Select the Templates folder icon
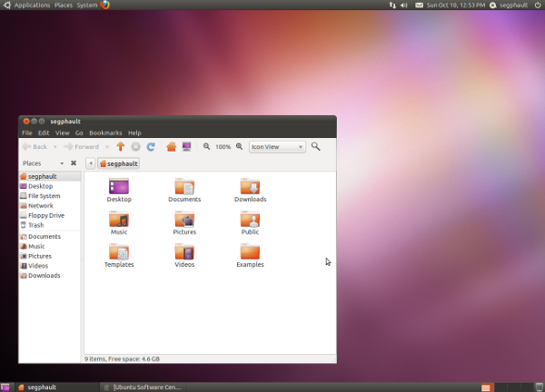The height and width of the screenshot is (392, 545). 119,251
